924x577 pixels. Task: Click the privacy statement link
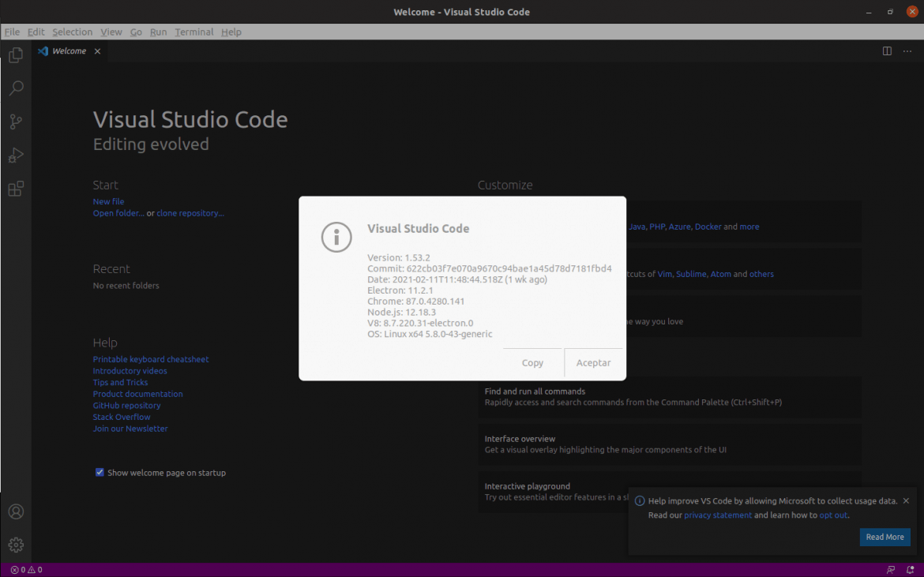click(718, 515)
